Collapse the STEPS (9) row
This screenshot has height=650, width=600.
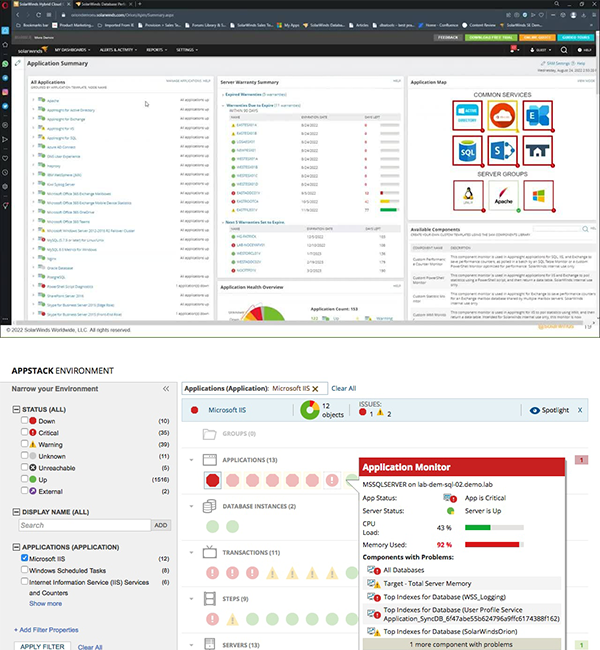tap(192, 599)
